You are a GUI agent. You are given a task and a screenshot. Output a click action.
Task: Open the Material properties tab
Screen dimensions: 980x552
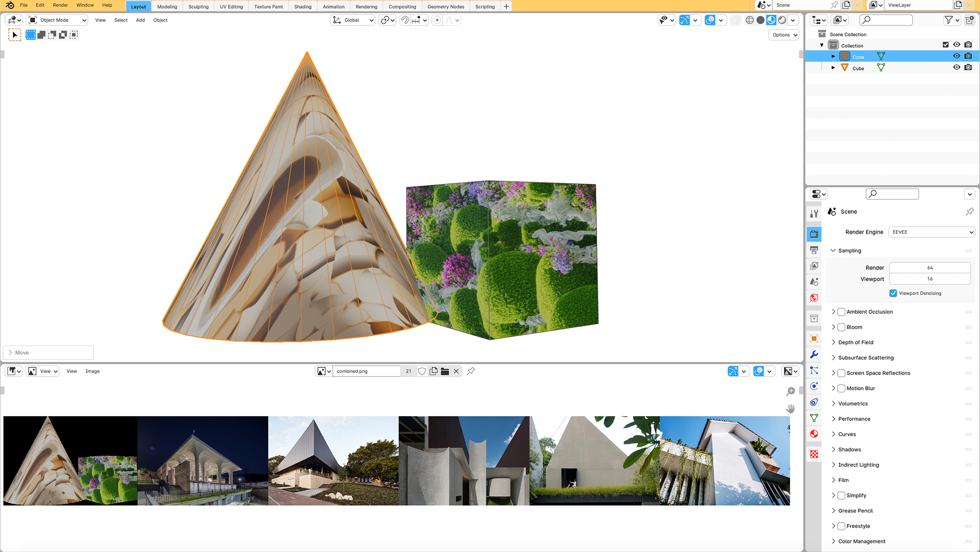(814, 434)
